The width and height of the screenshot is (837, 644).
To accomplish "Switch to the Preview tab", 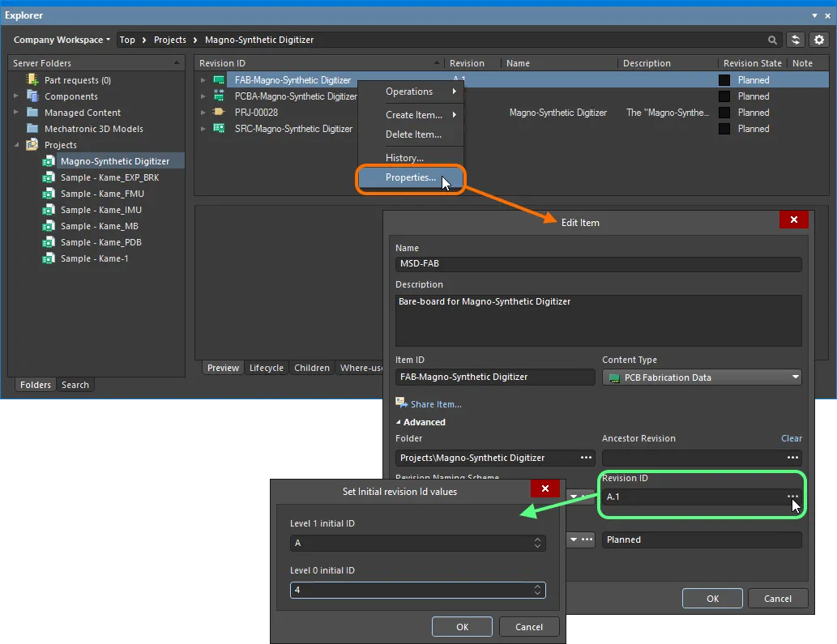I will pyautogui.click(x=223, y=368).
